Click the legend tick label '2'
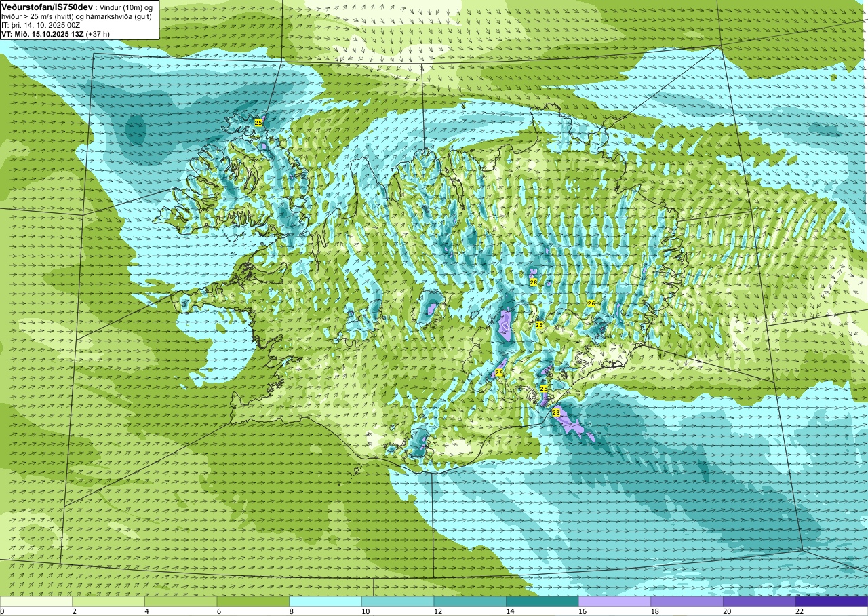This screenshot has width=868, height=616. (74, 611)
